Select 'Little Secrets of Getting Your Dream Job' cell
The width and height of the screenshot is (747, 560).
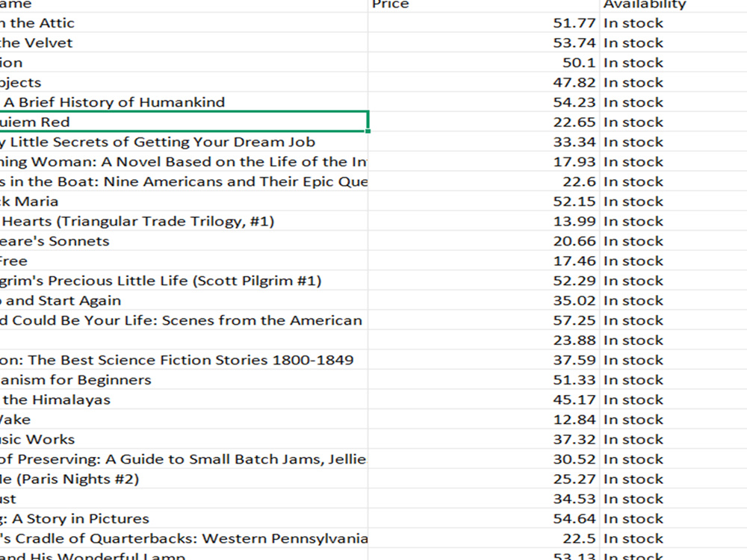pos(184,142)
